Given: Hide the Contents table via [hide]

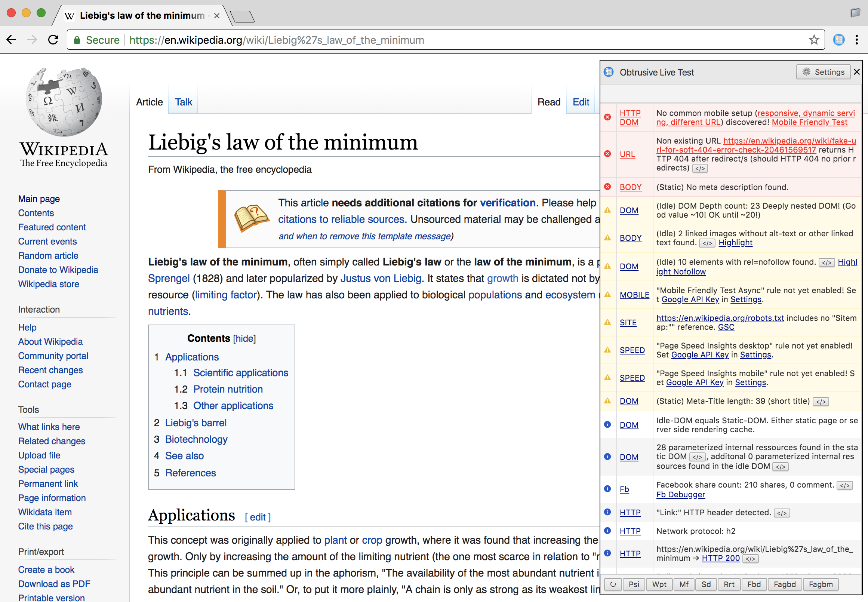Looking at the screenshot, I should click(x=244, y=338).
